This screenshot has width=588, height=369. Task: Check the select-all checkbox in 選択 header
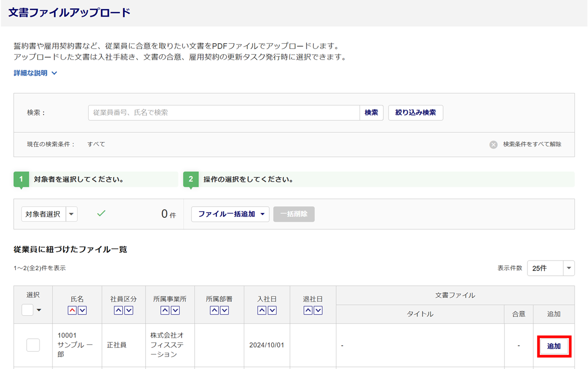(x=28, y=310)
